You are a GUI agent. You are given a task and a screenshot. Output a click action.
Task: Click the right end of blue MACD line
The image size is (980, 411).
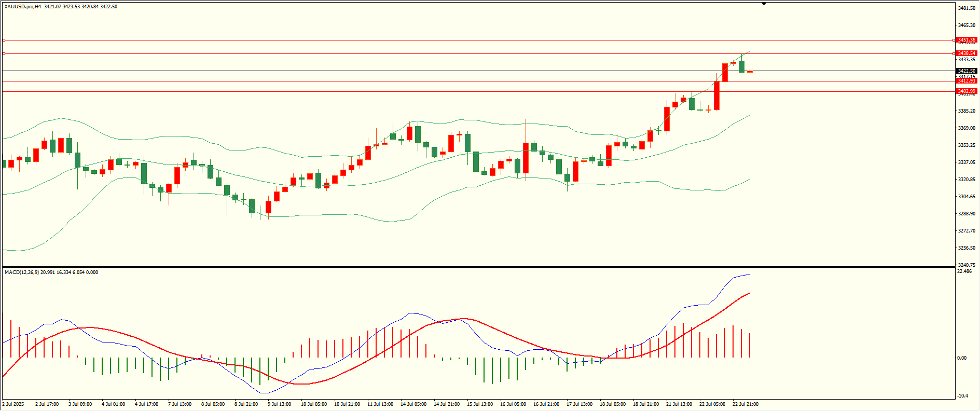pyautogui.click(x=749, y=275)
